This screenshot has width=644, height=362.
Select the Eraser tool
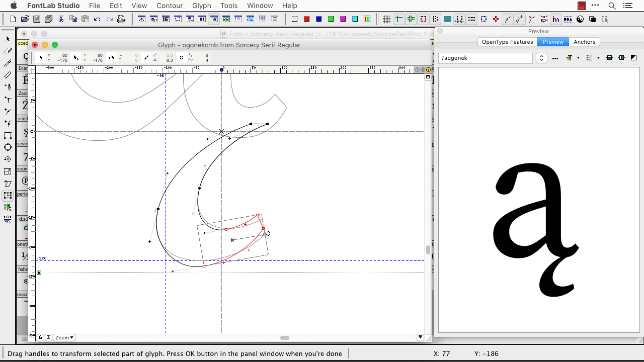click(x=8, y=51)
